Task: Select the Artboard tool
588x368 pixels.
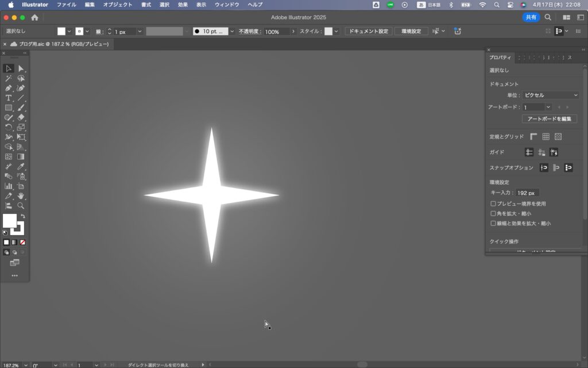Action: (21, 186)
